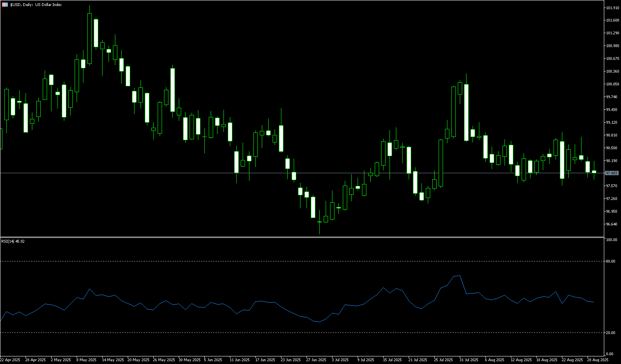This screenshot has width=621, height=364.
Task: Click the 101.600 price scale label
Action: [x=613, y=20]
